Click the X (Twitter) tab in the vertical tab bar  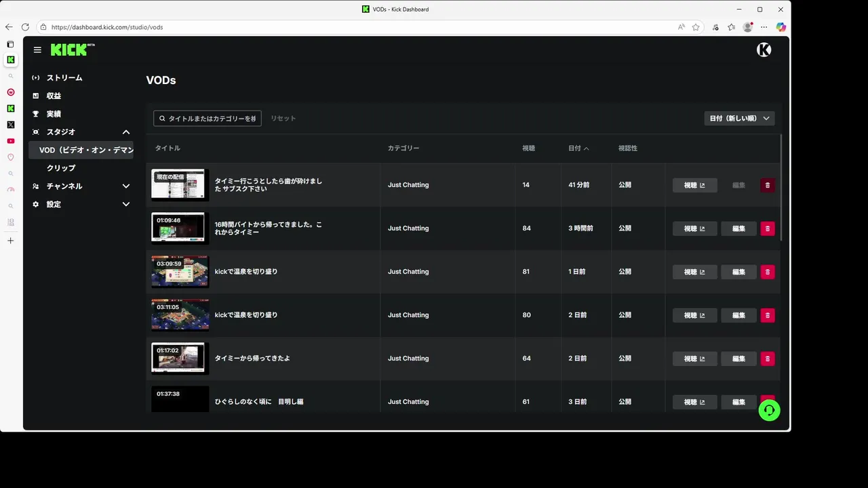point(10,125)
